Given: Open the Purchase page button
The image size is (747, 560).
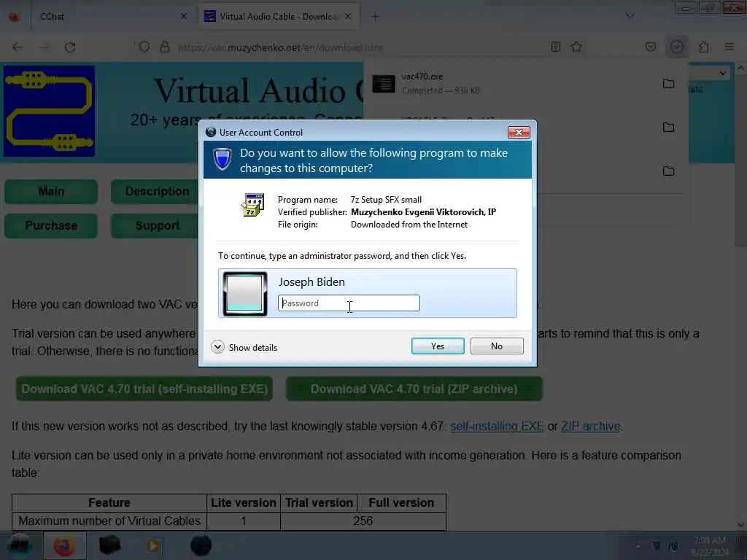Looking at the screenshot, I should [x=51, y=226].
